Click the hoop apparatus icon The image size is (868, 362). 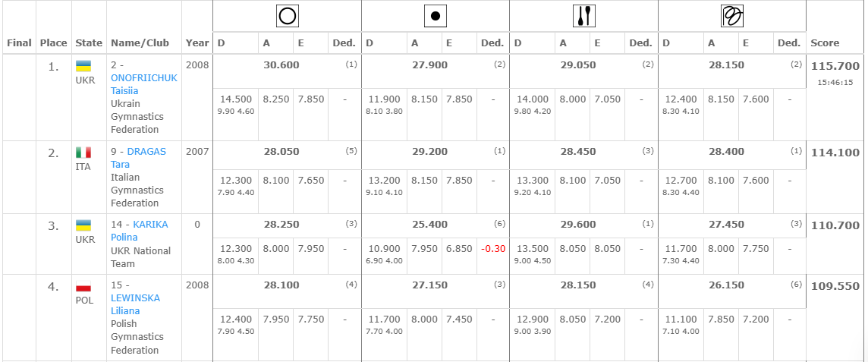(x=287, y=15)
